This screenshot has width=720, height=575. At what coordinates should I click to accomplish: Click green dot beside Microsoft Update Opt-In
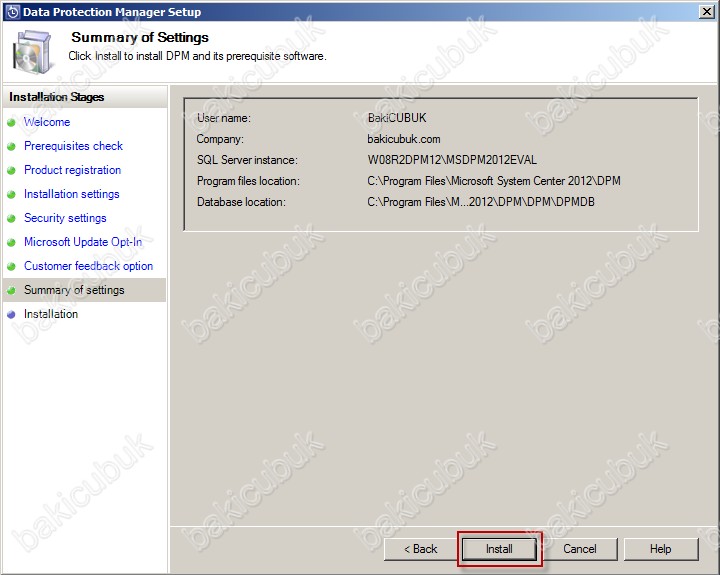[11, 242]
